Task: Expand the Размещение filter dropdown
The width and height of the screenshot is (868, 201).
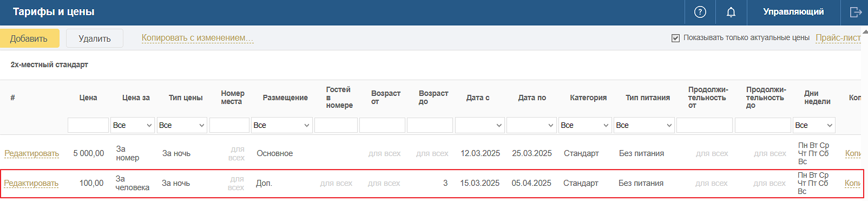Action: click(282, 125)
